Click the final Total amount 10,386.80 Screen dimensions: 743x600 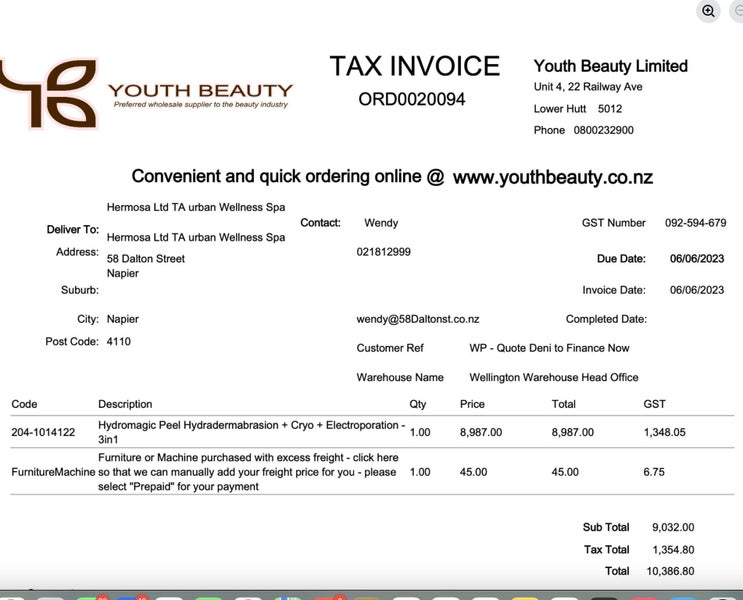pos(672,571)
